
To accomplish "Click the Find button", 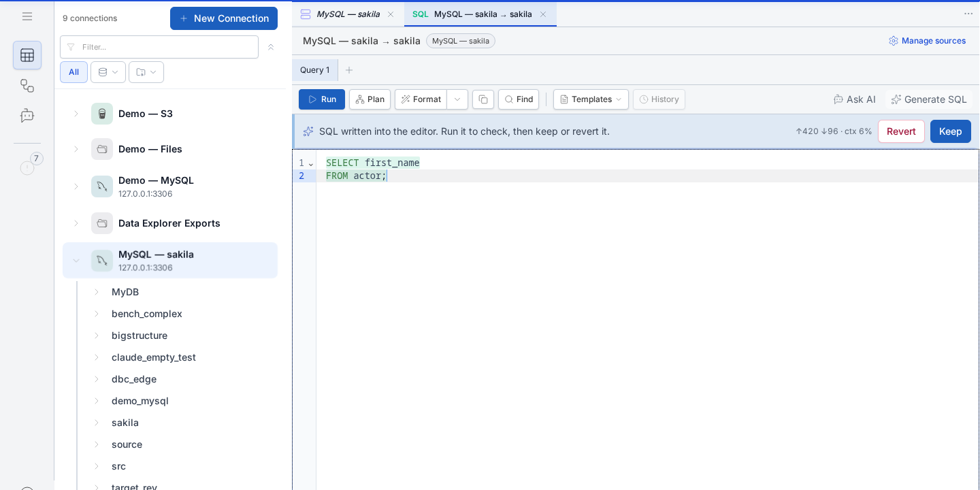I will tap(519, 99).
